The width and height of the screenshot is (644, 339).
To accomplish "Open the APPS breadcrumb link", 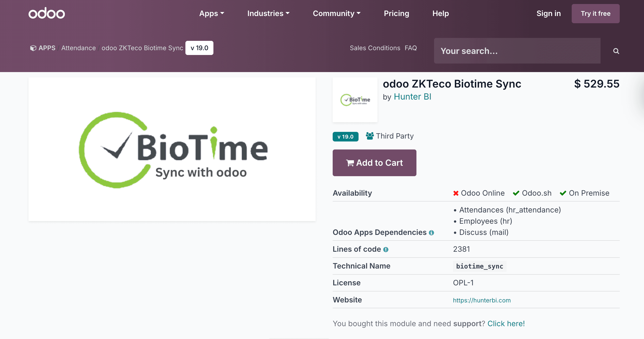I will click(x=47, y=48).
